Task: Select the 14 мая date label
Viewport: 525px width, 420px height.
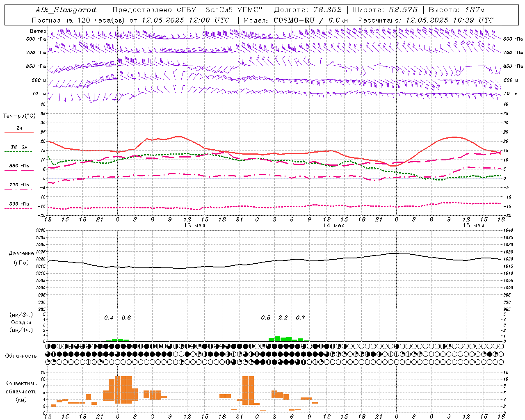Action: 334,226
